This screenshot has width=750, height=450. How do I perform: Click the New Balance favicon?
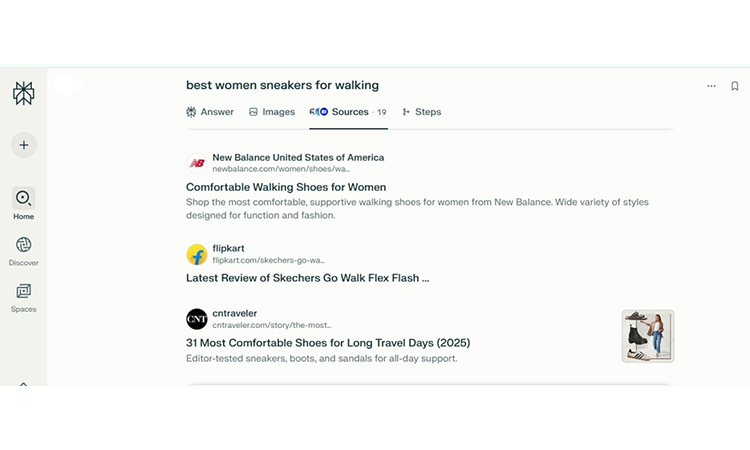coord(197,163)
